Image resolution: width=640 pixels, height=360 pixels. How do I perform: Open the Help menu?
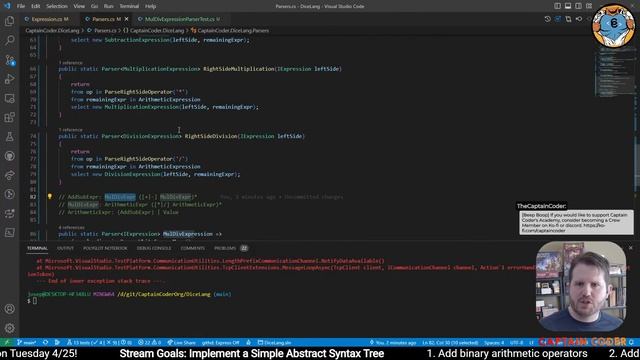(150, 6)
